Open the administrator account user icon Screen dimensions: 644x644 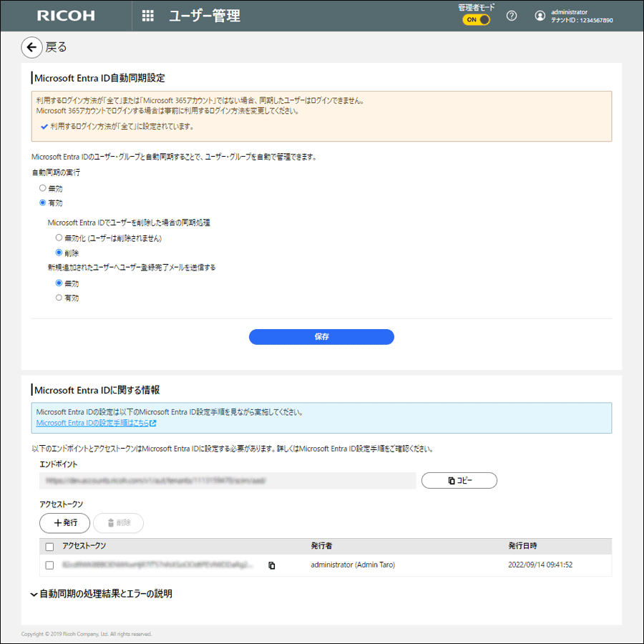click(x=540, y=16)
